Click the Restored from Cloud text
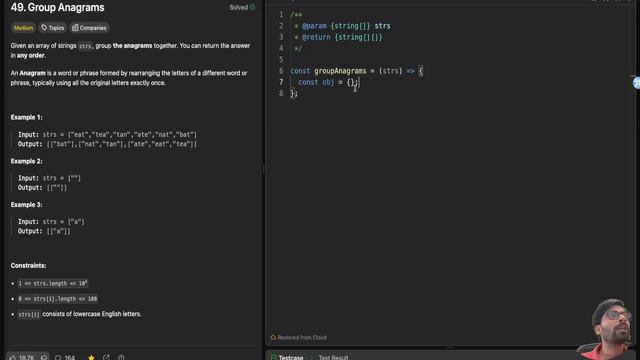 point(302,338)
